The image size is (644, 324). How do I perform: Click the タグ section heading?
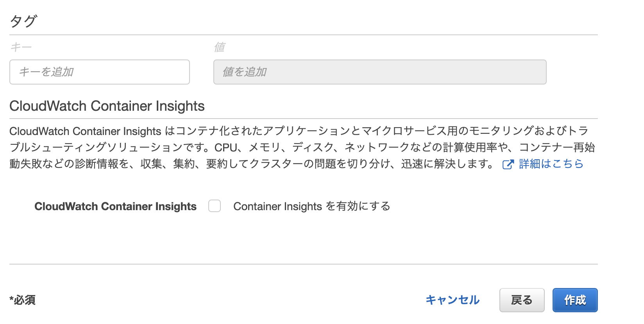23,21
